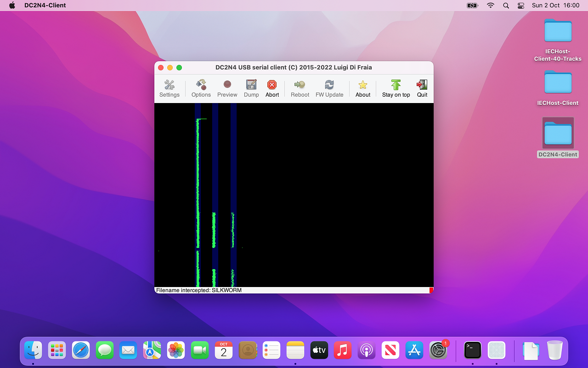This screenshot has height=368, width=588.
Task: Open Maps from the Dock
Action: [x=152, y=351]
